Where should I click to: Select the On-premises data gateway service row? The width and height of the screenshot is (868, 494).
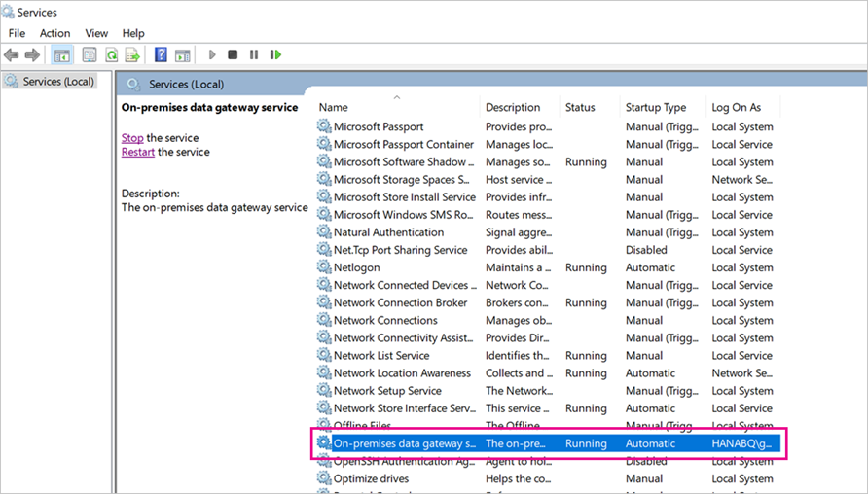404,443
